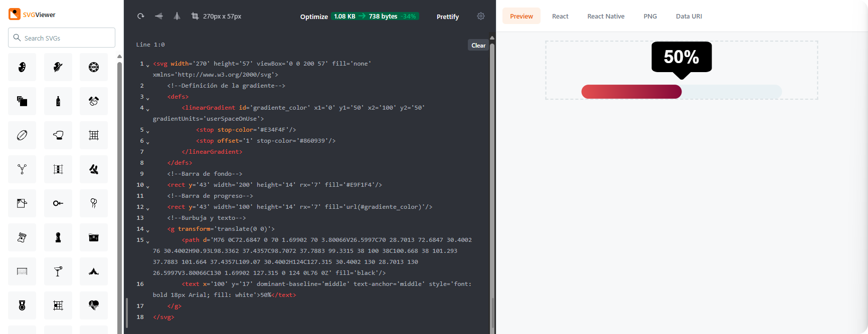Click the Prettify button
Screen dimensions: 868x334
click(x=448, y=17)
